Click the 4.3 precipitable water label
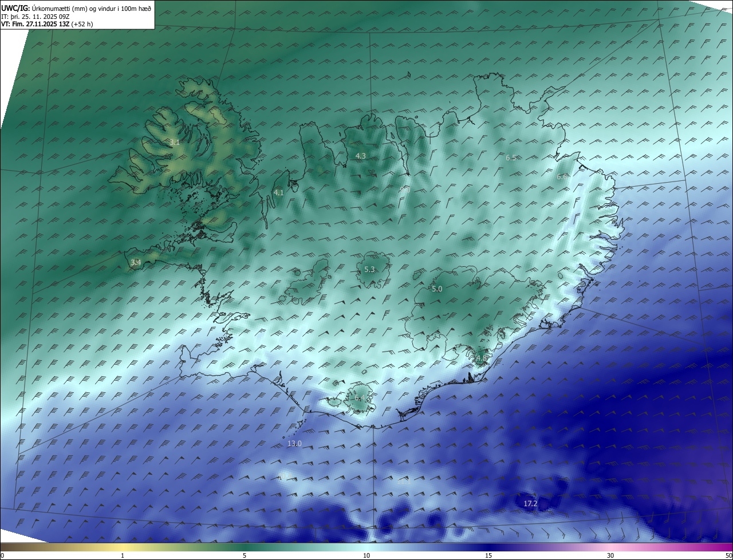 tap(360, 156)
